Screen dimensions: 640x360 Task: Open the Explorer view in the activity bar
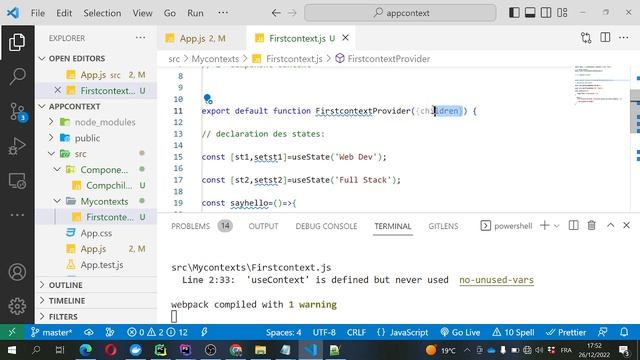click(17, 42)
